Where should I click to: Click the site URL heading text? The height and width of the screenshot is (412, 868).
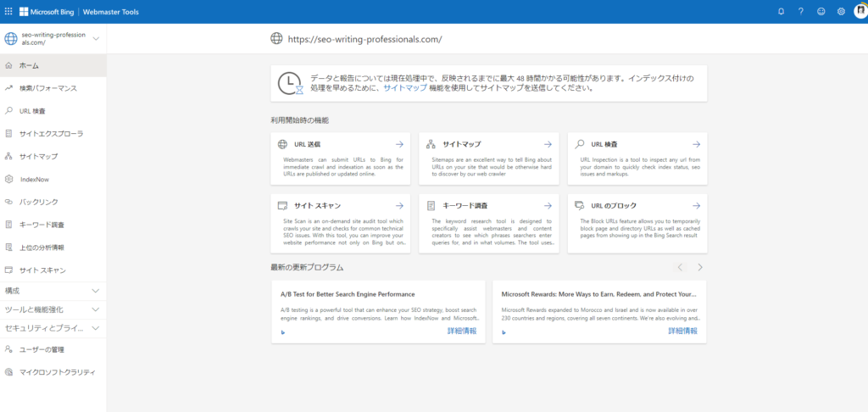pos(364,39)
